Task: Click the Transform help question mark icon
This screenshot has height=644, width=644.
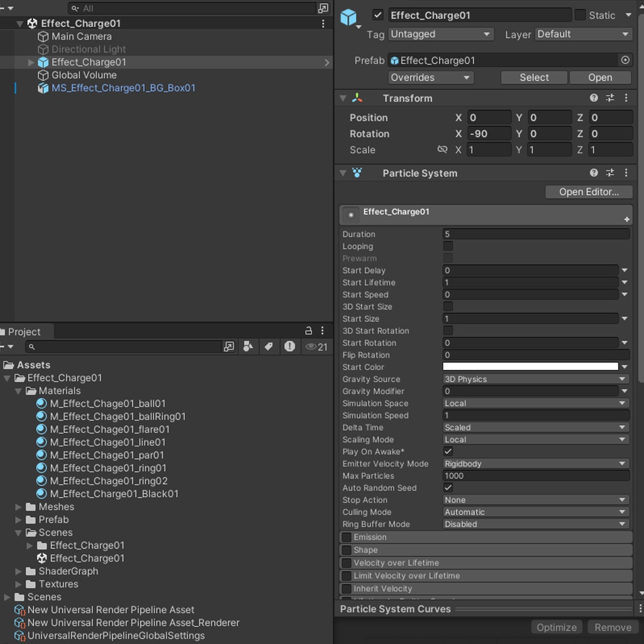Action: pos(593,98)
